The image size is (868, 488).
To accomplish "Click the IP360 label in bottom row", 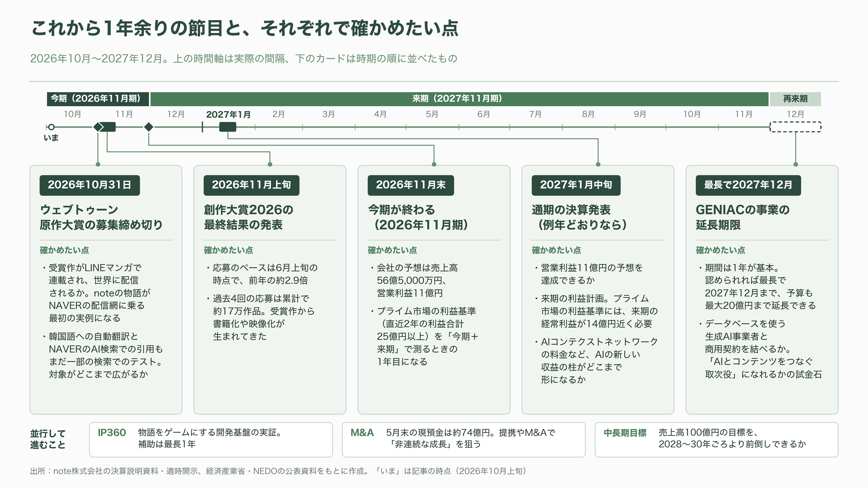I will click(x=111, y=432).
